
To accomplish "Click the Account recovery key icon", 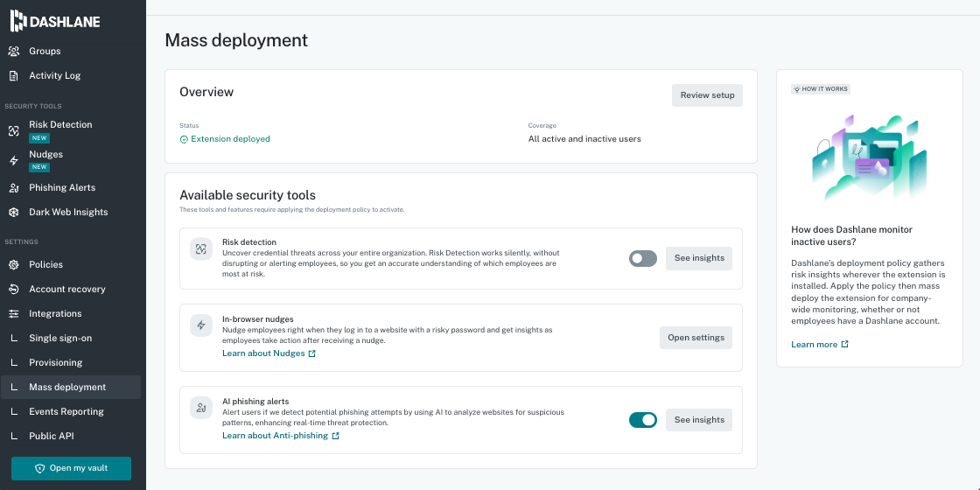I will (14, 289).
